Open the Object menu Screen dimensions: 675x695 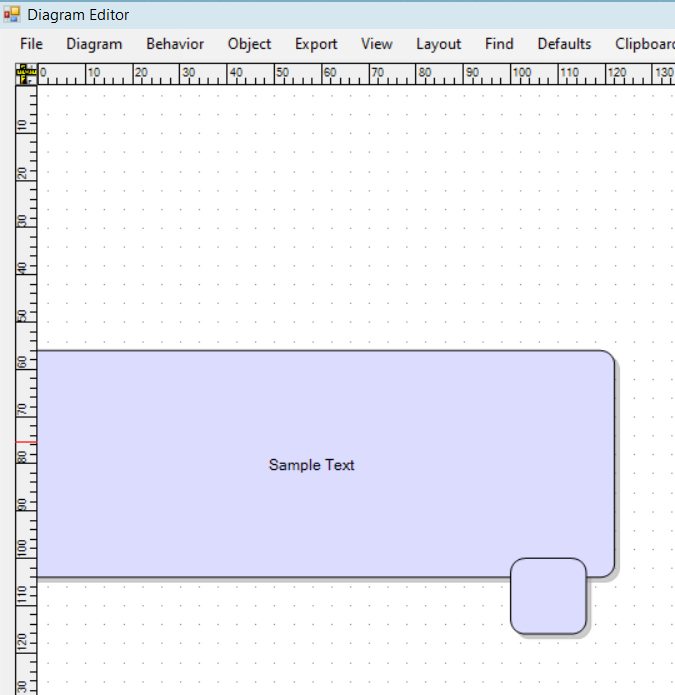(x=249, y=44)
